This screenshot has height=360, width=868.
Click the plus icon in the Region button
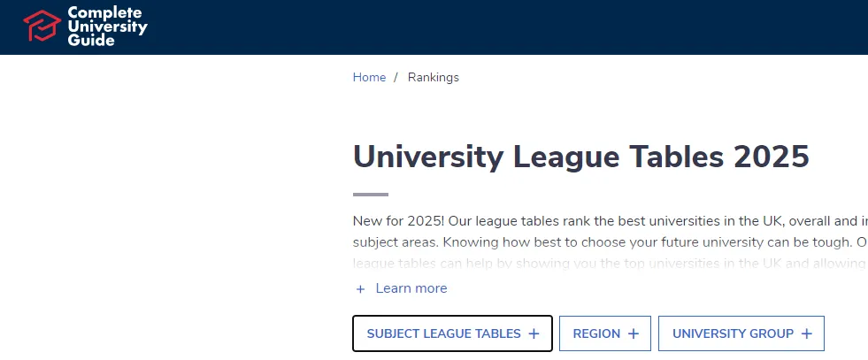[x=634, y=333]
